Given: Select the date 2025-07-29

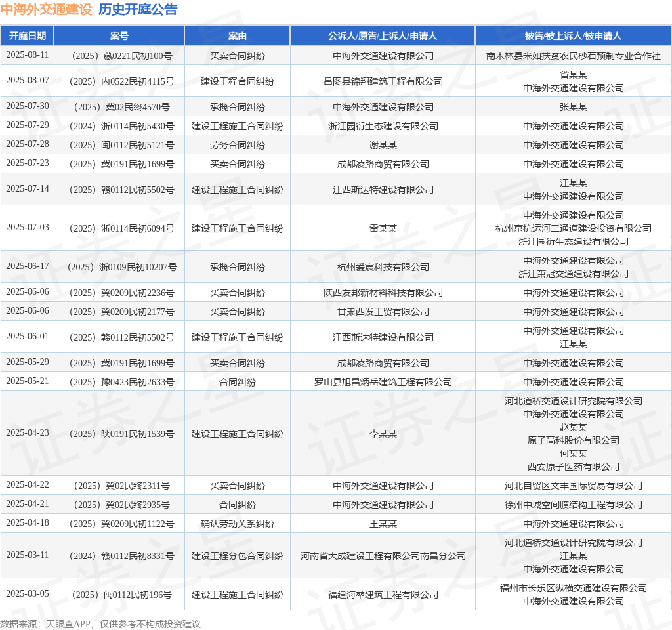Looking at the screenshot, I should 28,125.
